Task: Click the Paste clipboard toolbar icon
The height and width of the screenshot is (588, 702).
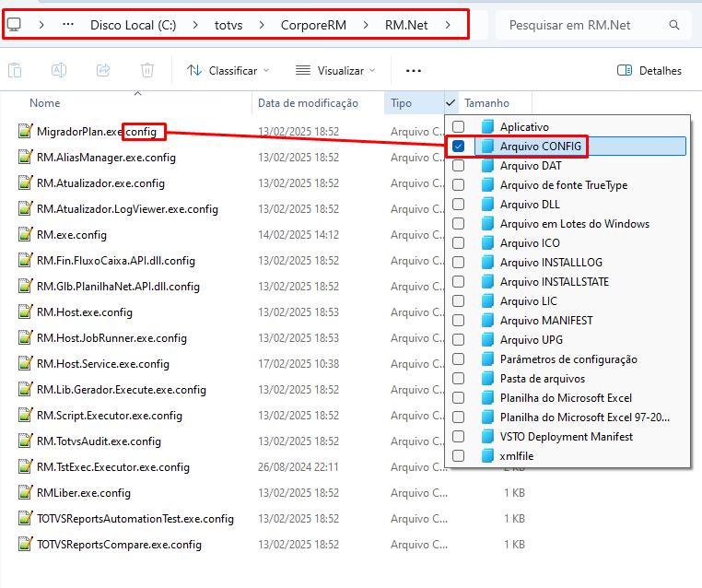Action: 15,70
